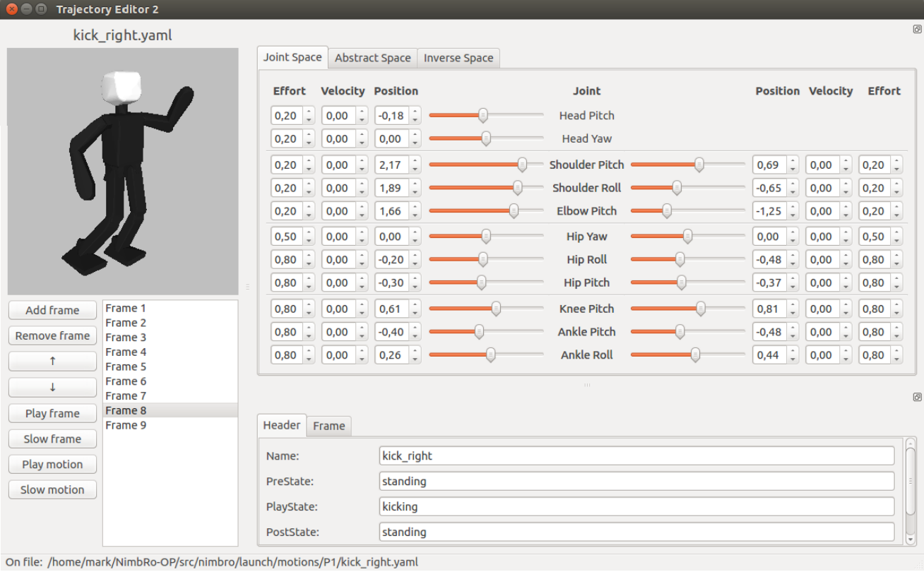Viewport: 924px width, 572px height.
Task: Click the PlayState field containing kicking
Action: pyautogui.click(x=636, y=506)
